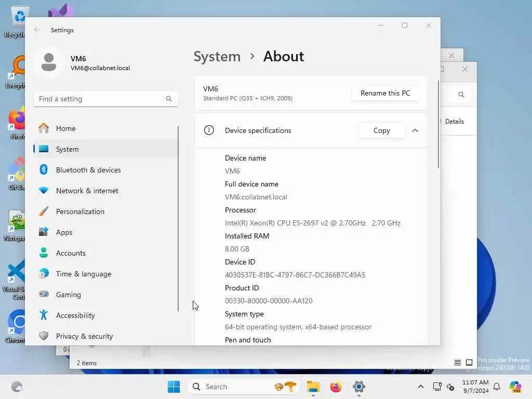Click the Settings gear taskbar icon
The width and height of the screenshot is (532, 399).
tap(358, 387)
